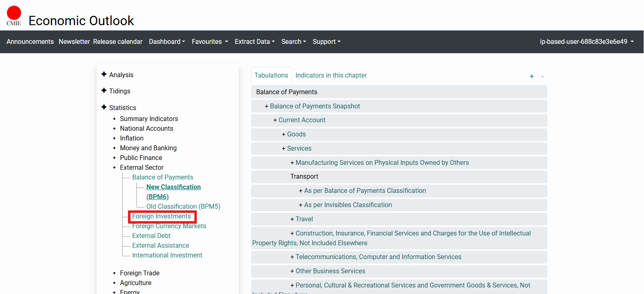Image resolution: width=644 pixels, height=294 pixels.
Task: Click the Tidings star icon
Action: coord(104,91)
